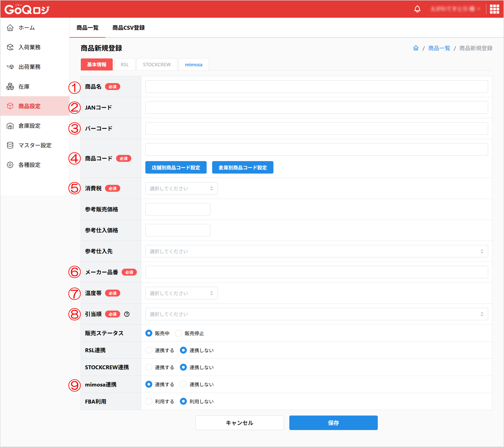Select 販売停止 radio button
Viewport: 504px width, 447px height.
pyautogui.click(x=178, y=333)
